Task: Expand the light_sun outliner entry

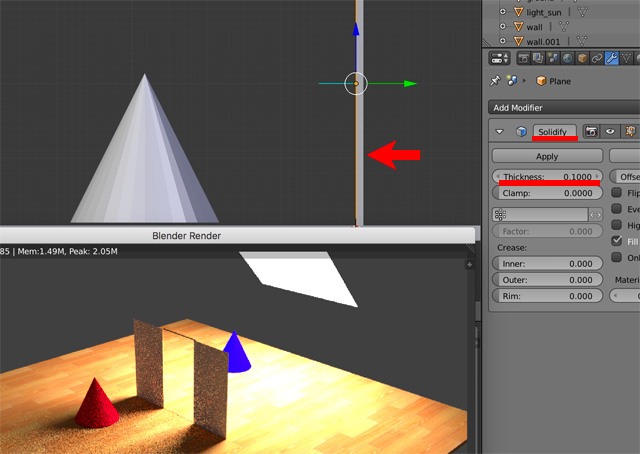Action: [x=502, y=11]
